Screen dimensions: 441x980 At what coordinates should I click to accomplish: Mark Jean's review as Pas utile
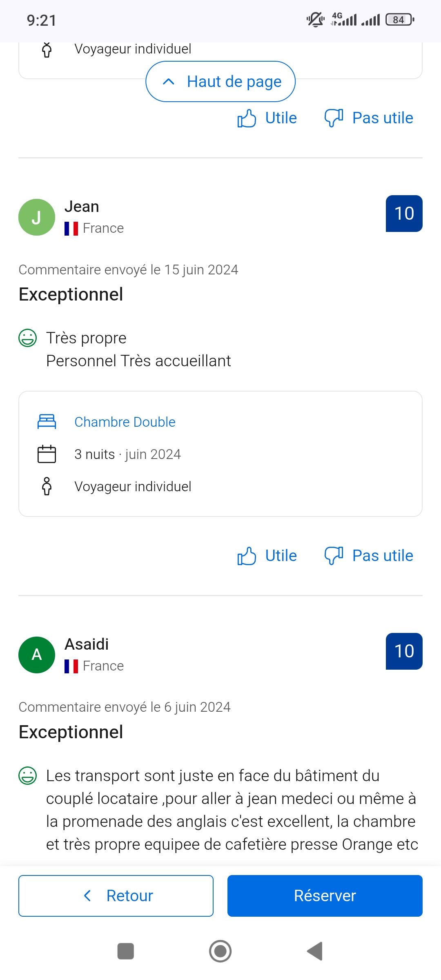point(383,556)
